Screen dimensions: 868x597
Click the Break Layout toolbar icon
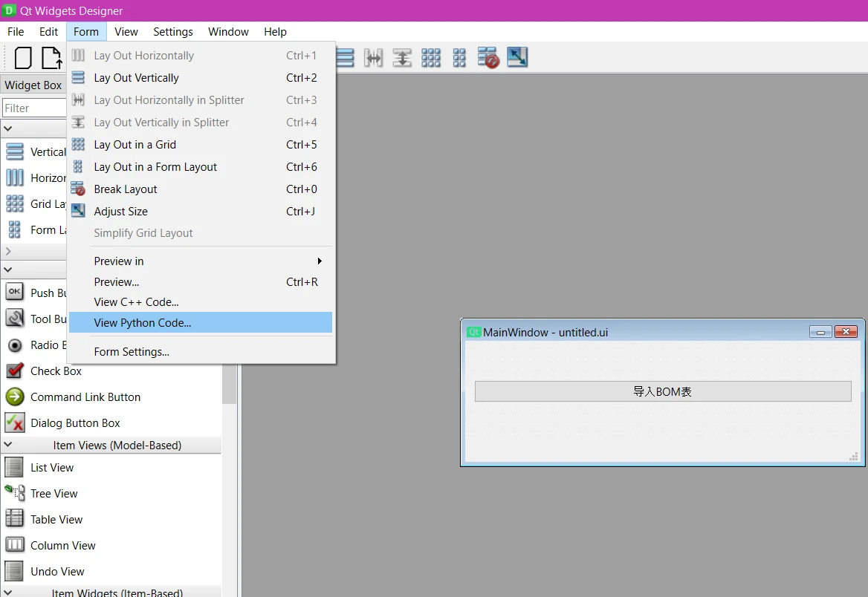488,57
